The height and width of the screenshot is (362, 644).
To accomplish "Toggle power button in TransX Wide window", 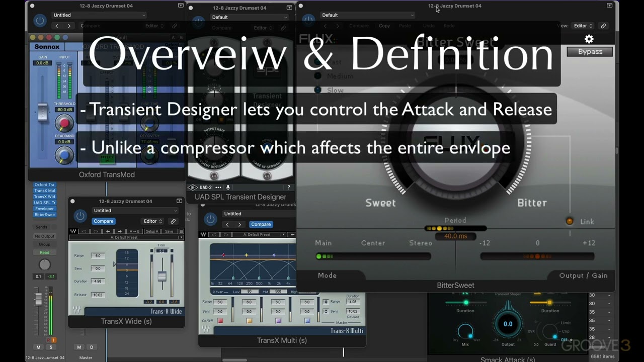I will [80, 216].
